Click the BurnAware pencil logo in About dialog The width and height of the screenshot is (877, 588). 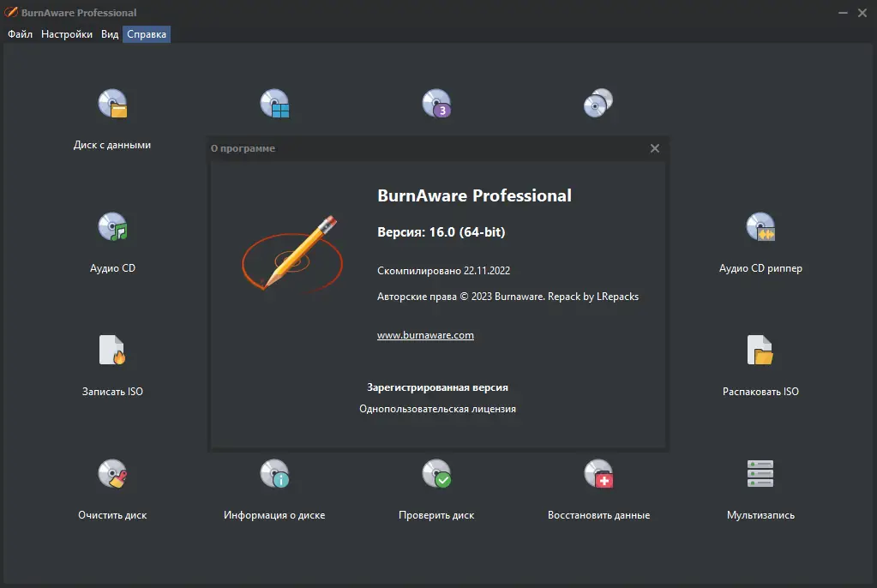292,253
